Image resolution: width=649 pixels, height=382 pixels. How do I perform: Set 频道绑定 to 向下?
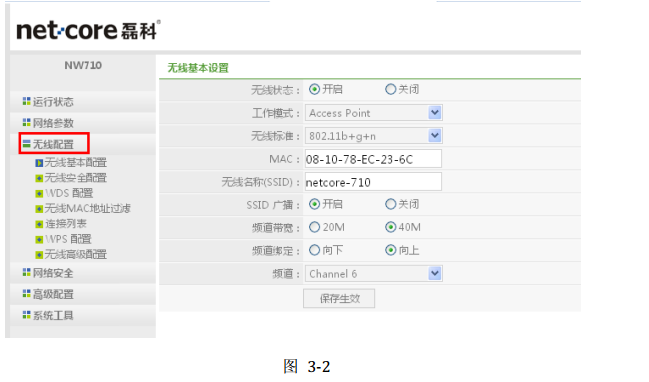coord(315,250)
